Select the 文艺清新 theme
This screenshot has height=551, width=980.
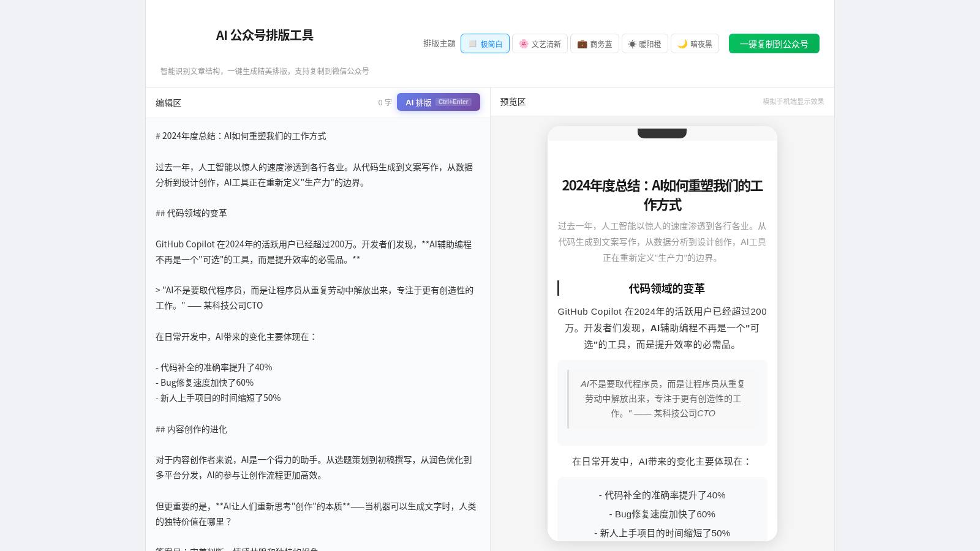[540, 43]
